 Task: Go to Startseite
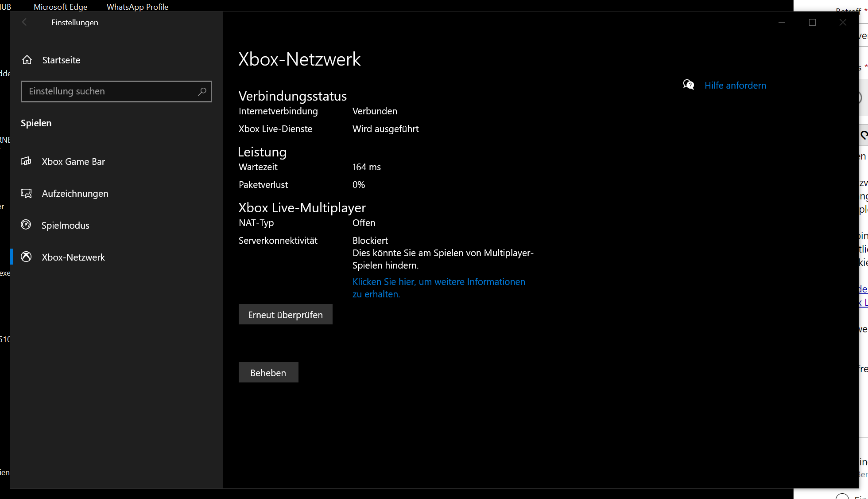[116, 60]
